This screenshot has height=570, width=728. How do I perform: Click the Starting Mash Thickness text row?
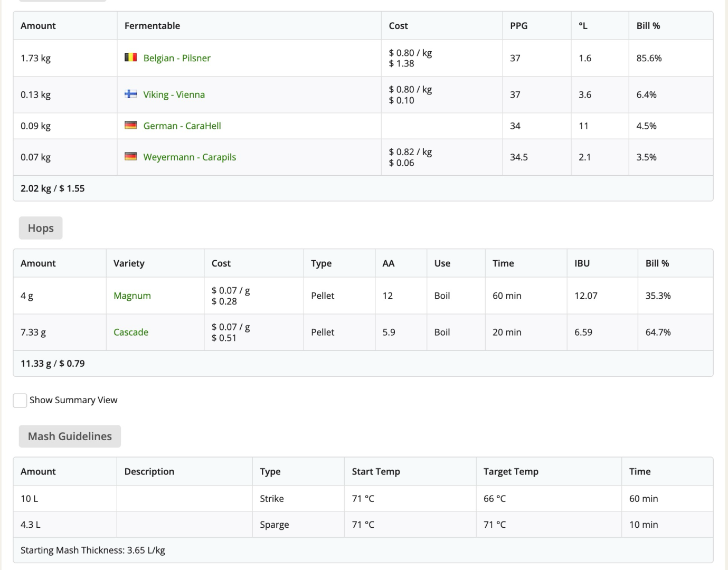pos(93,550)
